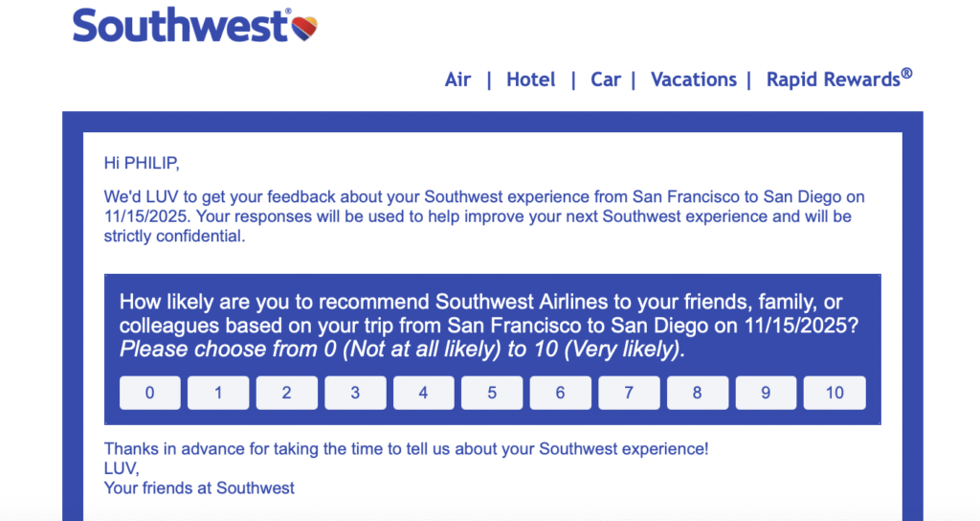Choose rating 8 on the likelihood scale
Image resolution: width=980 pixels, height=521 pixels.
pos(698,393)
